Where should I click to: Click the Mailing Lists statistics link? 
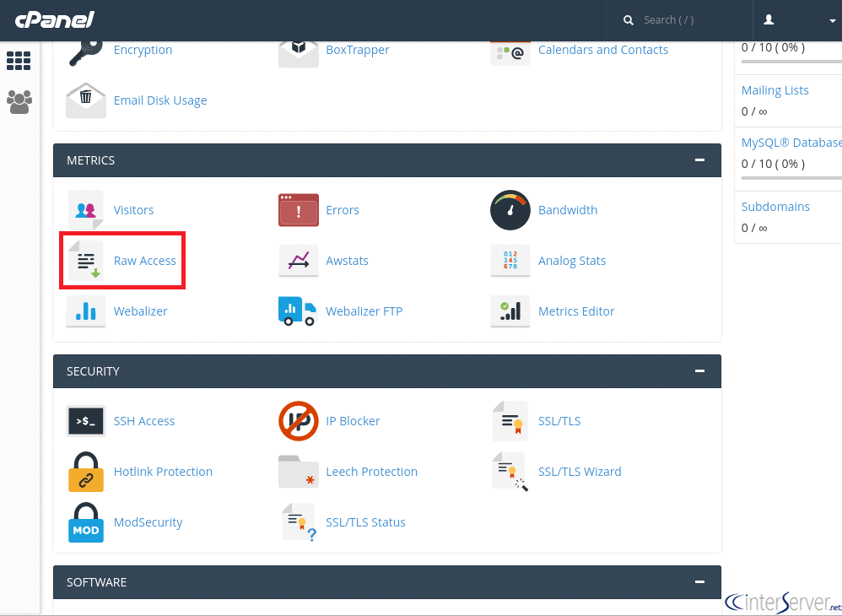pyautogui.click(x=775, y=90)
